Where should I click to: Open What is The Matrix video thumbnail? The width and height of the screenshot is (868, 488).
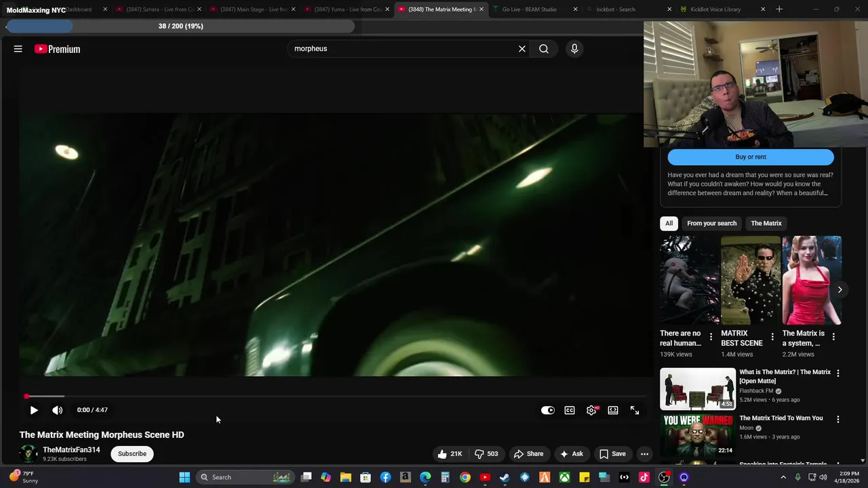(x=698, y=389)
